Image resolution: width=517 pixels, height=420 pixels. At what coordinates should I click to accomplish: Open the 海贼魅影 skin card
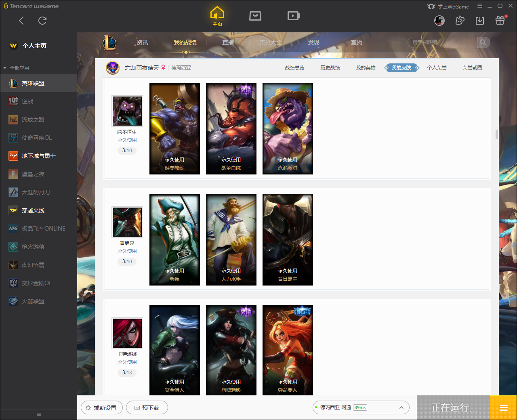[x=231, y=350]
